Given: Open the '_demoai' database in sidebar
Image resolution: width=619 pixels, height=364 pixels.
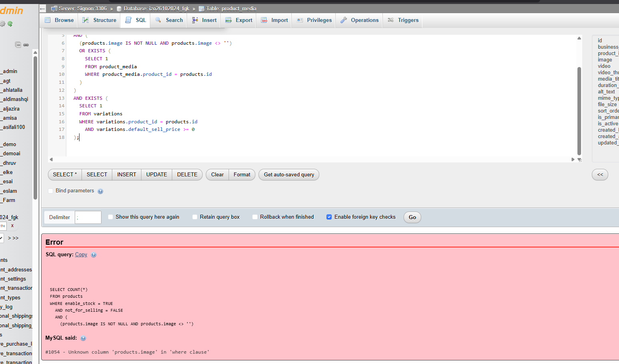Looking at the screenshot, I should (x=10, y=153).
